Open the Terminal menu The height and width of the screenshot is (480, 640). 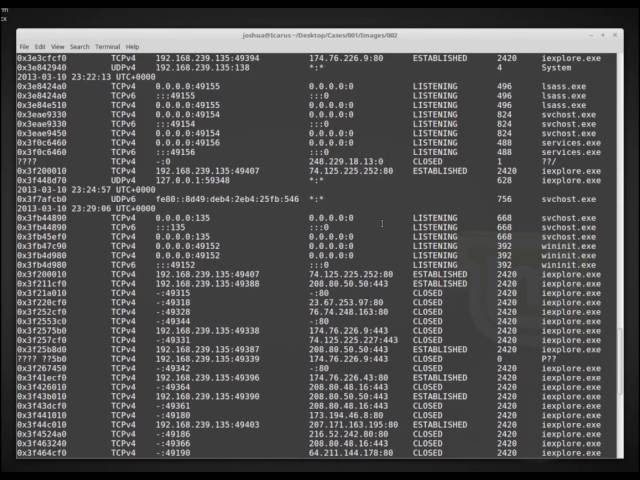[108, 47]
